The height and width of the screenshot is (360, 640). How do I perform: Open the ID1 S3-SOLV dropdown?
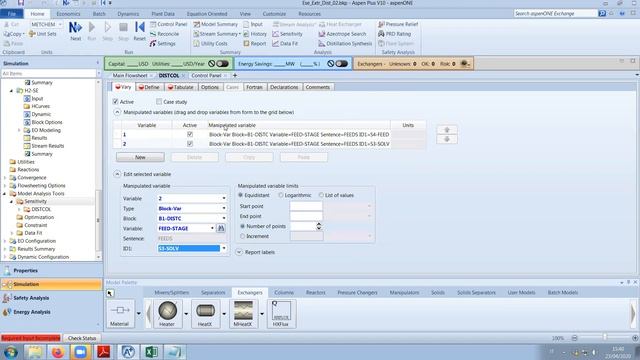[224, 248]
